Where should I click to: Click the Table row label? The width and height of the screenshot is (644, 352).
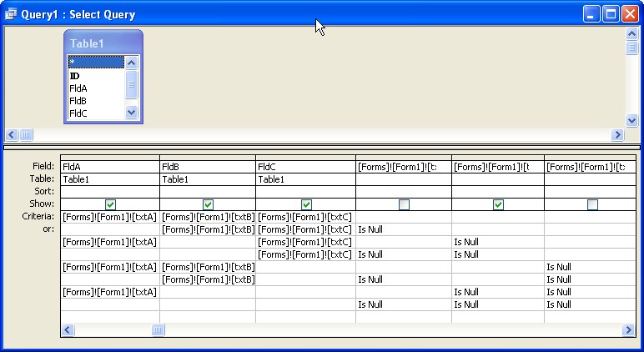(43, 179)
